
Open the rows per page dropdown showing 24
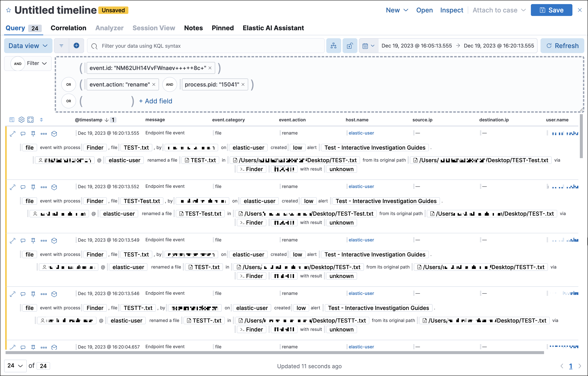(x=15, y=366)
